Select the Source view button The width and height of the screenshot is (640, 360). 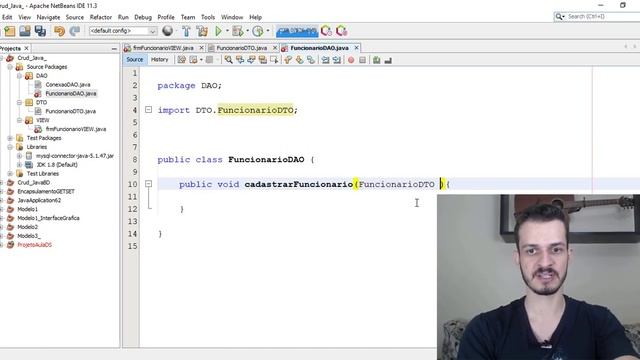click(x=135, y=60)
